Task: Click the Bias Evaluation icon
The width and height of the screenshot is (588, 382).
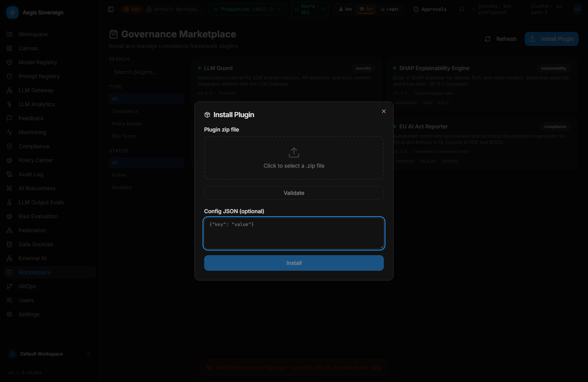Action: pos(9,216)
